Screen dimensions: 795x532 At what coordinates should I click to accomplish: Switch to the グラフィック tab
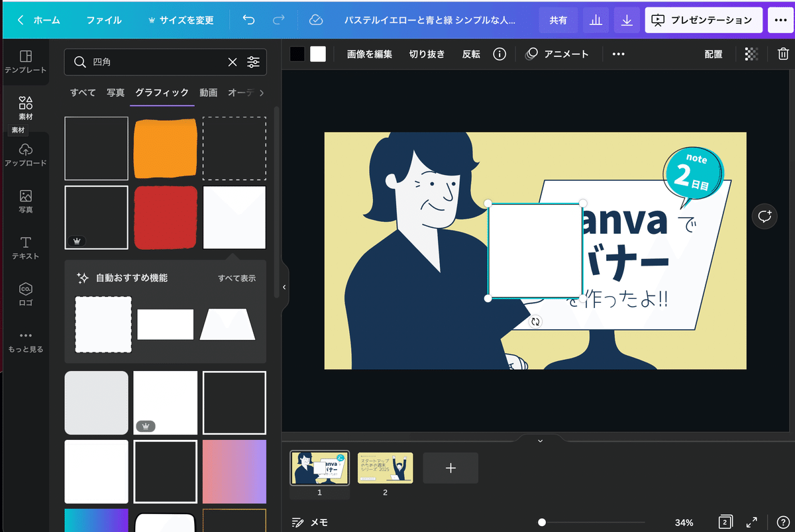coord(162,93)
